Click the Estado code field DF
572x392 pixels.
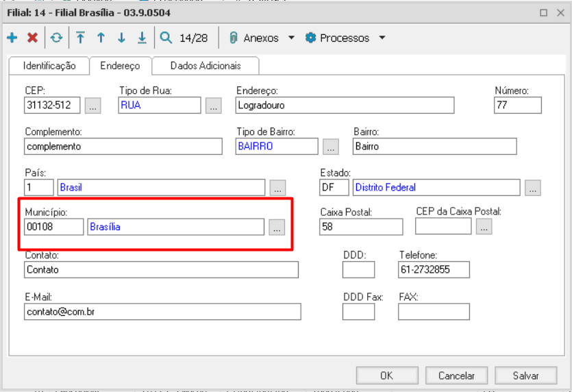click(334, 187)
